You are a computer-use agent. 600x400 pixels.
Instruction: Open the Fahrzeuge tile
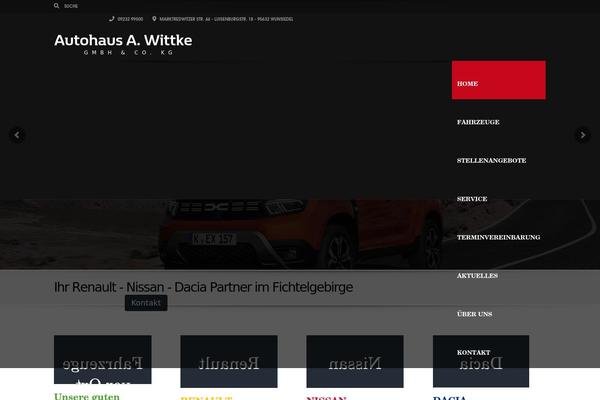point(103,360)
